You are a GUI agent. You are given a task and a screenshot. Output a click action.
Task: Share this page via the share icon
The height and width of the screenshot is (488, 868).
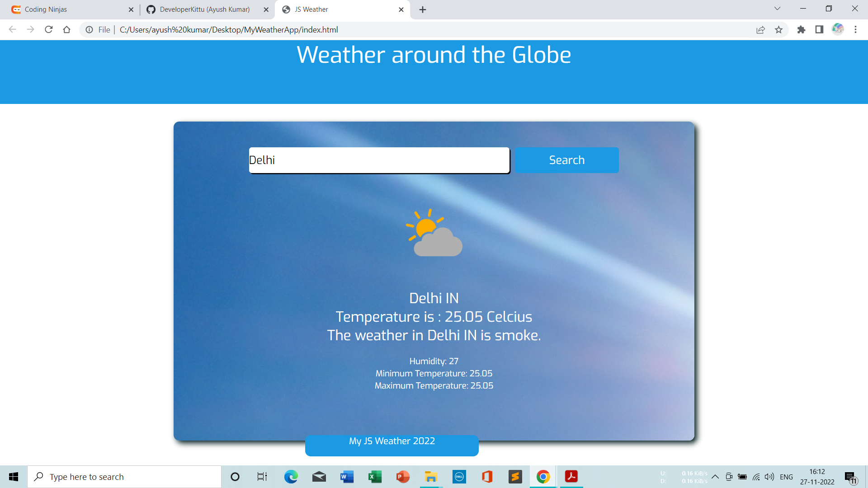pos(761,29)
